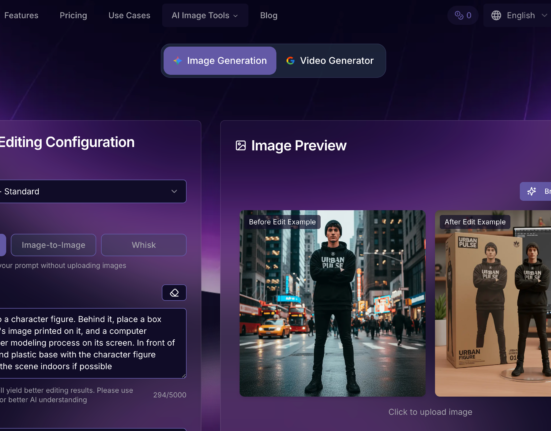Click the sparkle icon on purple button
551x431 pixels.
coord(531,191)
